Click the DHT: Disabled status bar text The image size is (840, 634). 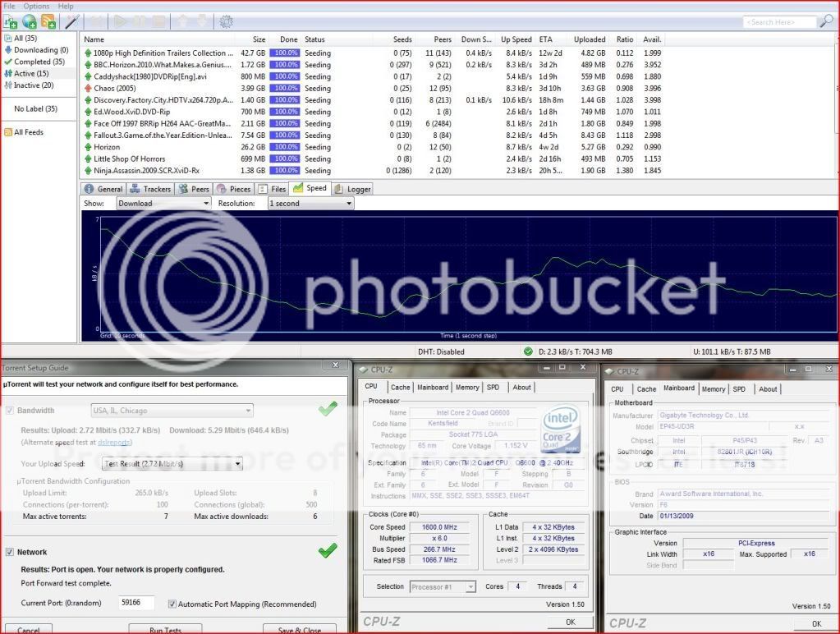pos(441,351)
